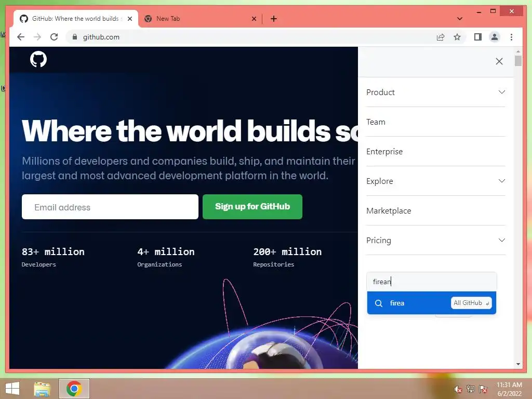Open the Team menu link
This screenshot has height=399, width=532.
point(376,122)
